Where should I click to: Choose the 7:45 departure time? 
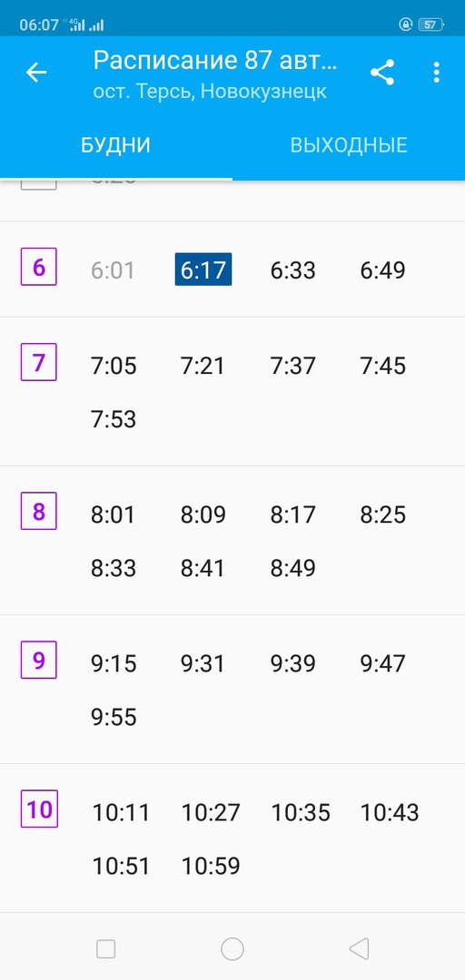383,366
